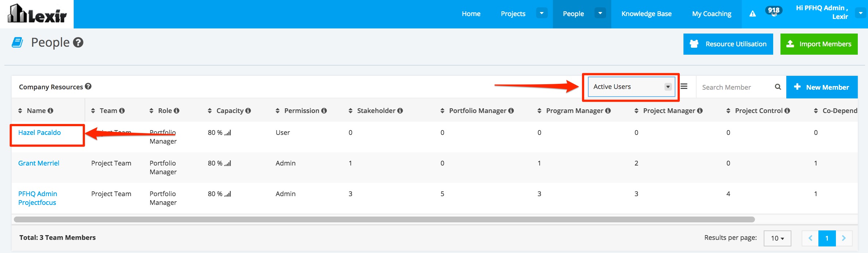Screen dimensions: 868x253
Task: Expand the Projects menu arrow
Action: coord(542,13)
